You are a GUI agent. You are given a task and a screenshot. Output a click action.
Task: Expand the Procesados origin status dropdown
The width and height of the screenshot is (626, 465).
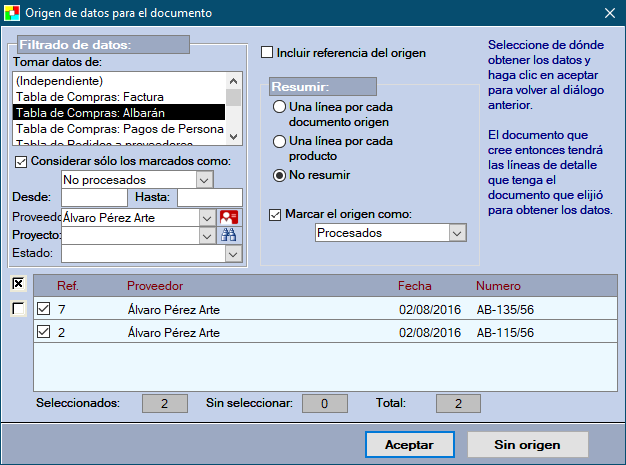457,233
